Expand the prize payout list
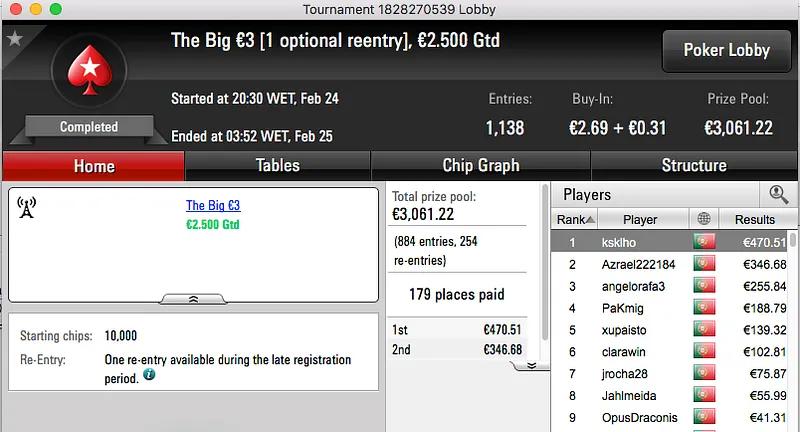Screen dimensions: 800x432 532,365
